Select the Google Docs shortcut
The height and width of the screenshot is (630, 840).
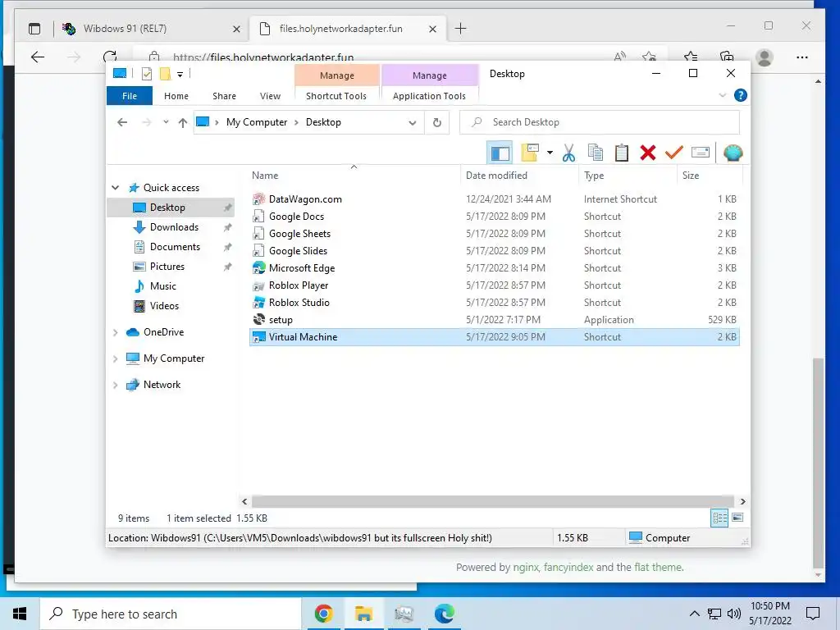click(495, 217)
